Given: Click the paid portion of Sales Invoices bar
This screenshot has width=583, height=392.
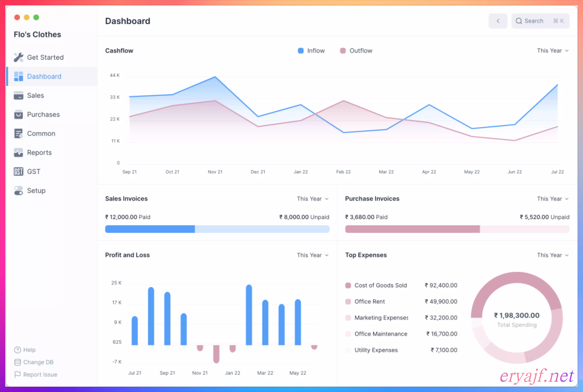Looking at the screenshot, I should tap(150, 229).
